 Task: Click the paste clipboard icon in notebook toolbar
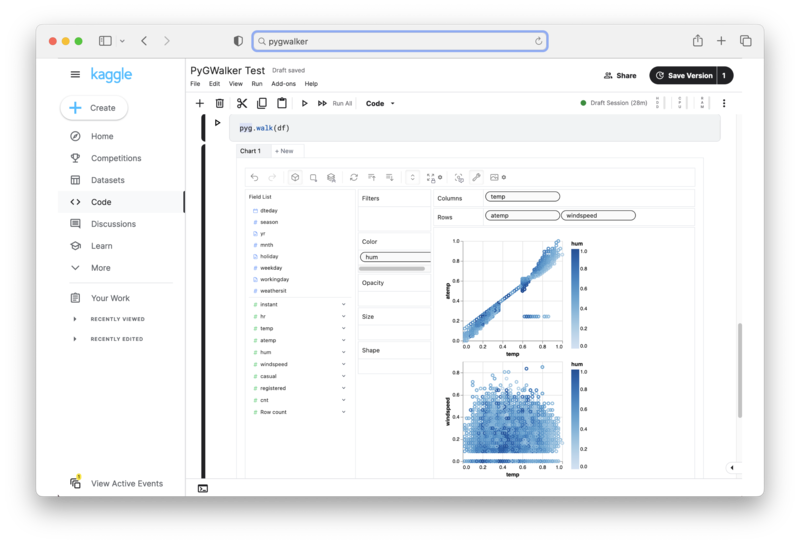pyautogui.click(x=282, y=103)
